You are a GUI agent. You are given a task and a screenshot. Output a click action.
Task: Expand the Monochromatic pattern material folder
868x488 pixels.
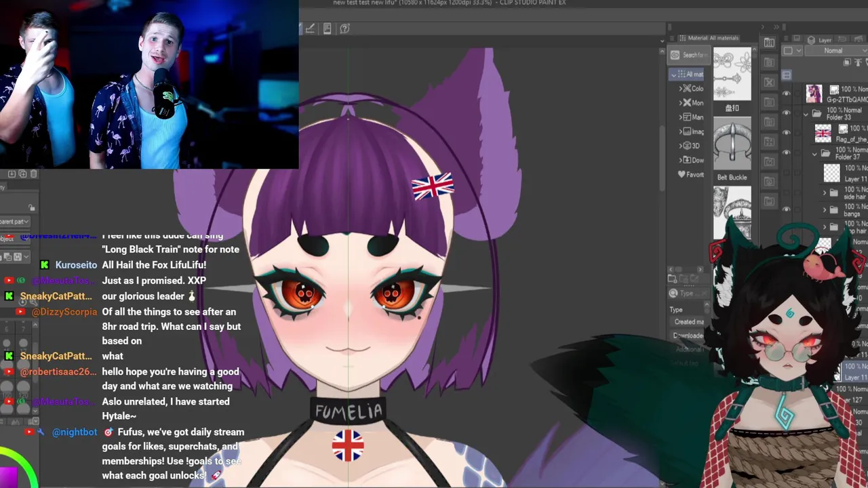click(x=681, y=102)
